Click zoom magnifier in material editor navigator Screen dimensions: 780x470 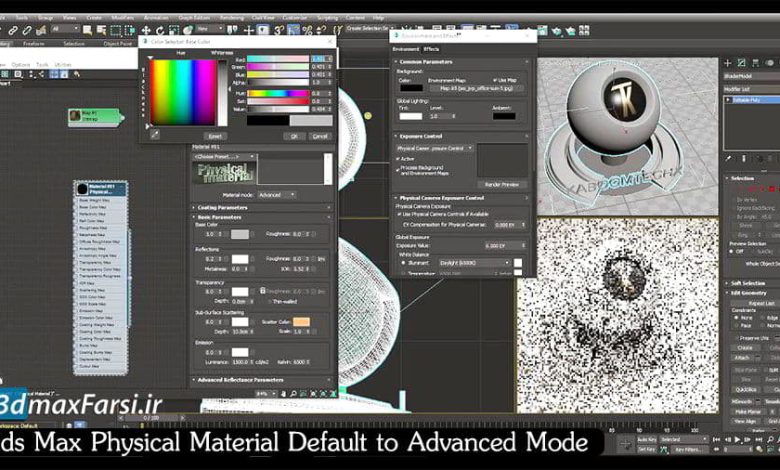click(x=293, y=393)
